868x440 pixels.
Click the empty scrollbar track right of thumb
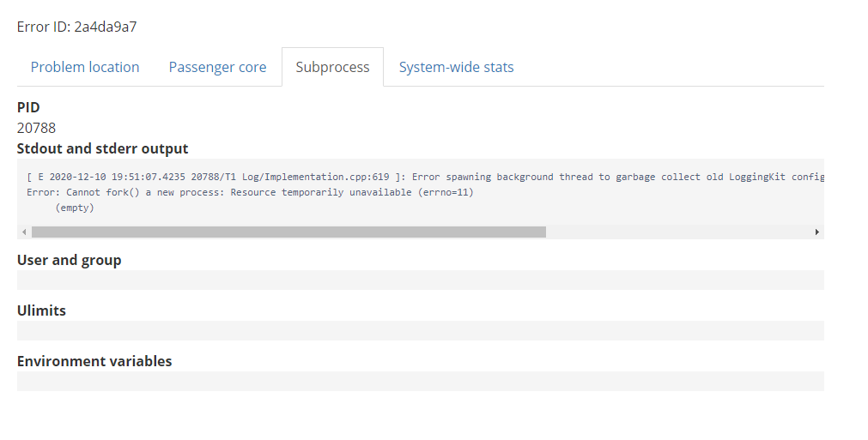coord(678,232)
